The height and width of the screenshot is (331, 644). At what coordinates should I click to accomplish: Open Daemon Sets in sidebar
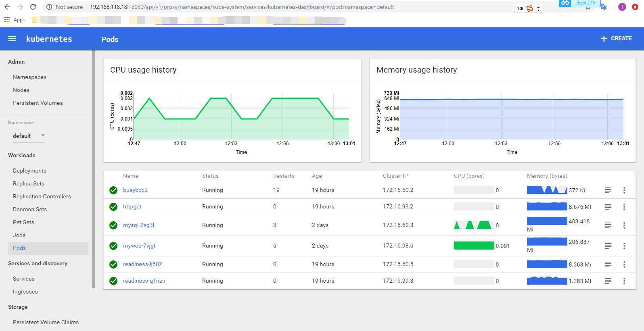point(30,209)
